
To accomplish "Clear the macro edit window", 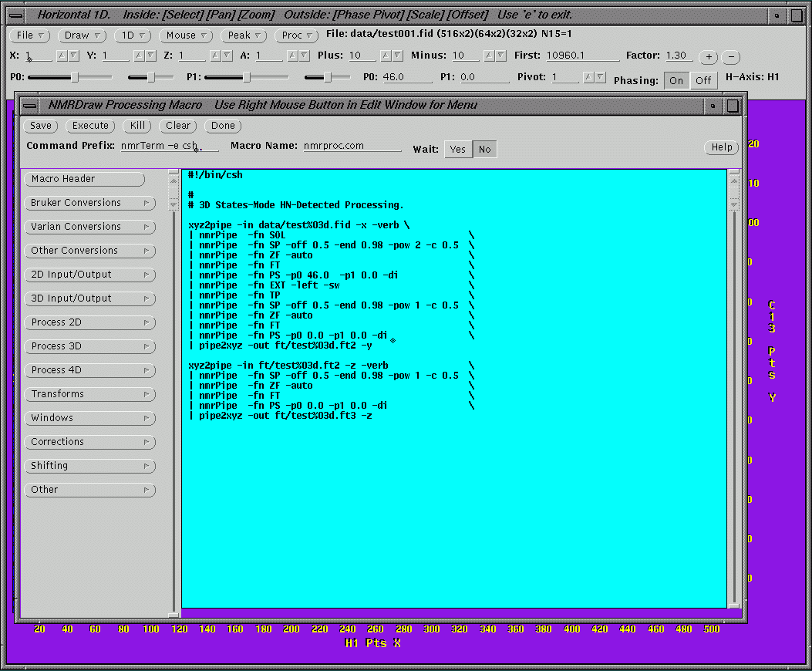I will [x=178, y=126].
